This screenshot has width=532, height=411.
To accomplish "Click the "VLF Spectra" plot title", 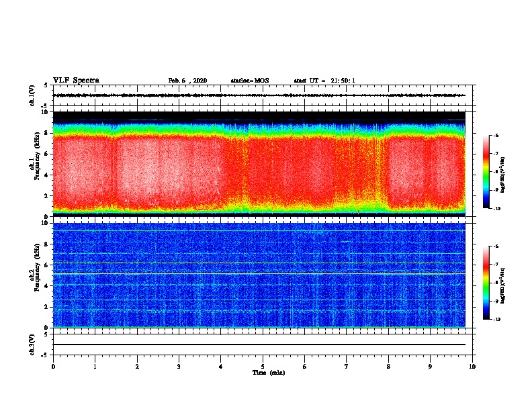I will point(76,81).
